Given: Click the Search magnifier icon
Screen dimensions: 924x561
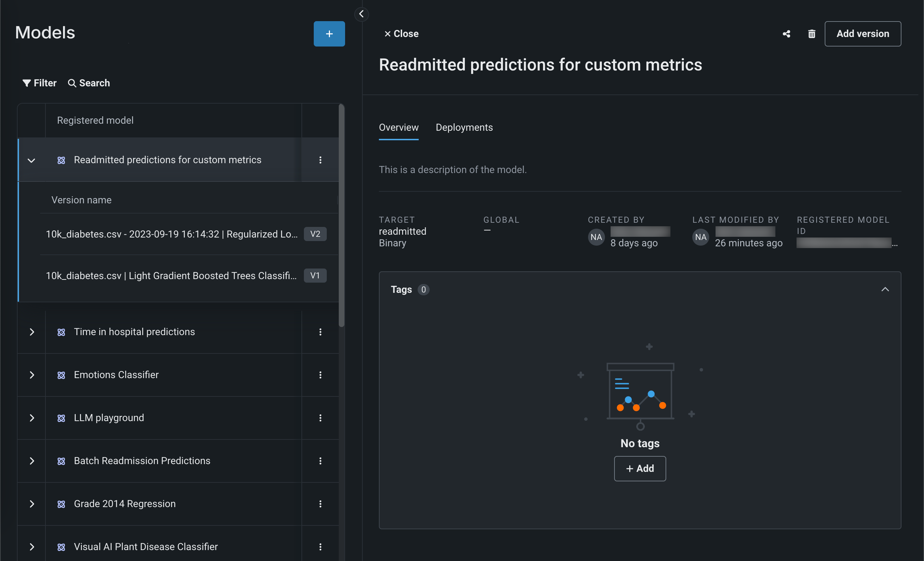Looking at the screenshot, I should click(x=71, y=83).
